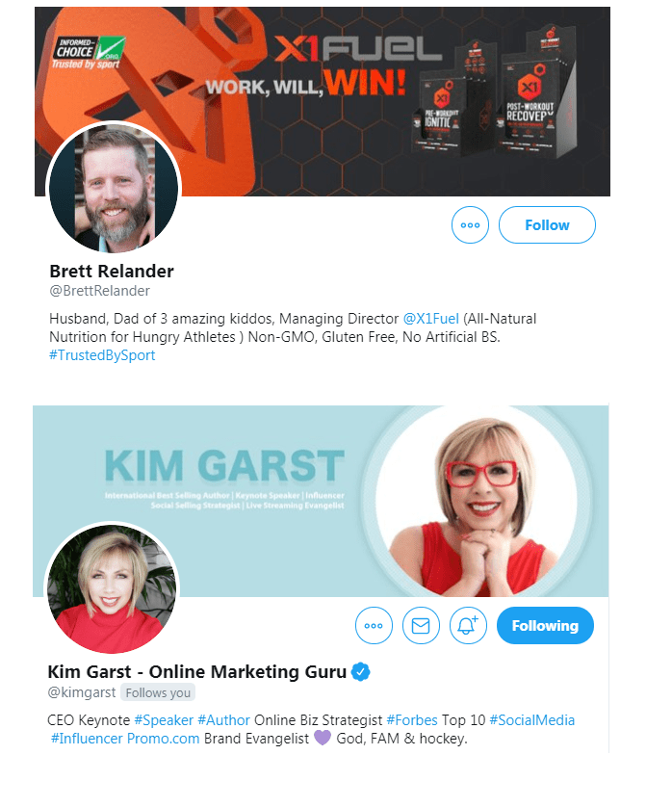Open the #Speaker hashtag
672x807 pixels.
tap(164, 720)
